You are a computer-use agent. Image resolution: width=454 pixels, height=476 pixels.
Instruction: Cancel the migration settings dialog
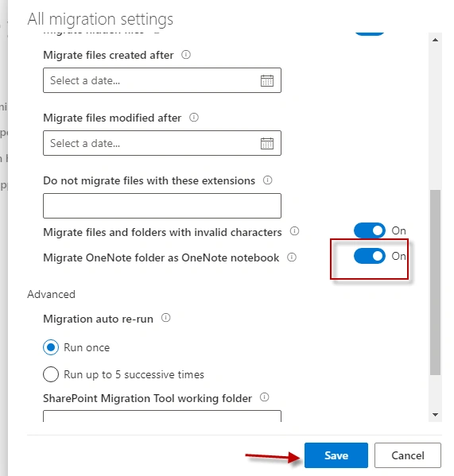pyautogui.click(x=408, y=455)
